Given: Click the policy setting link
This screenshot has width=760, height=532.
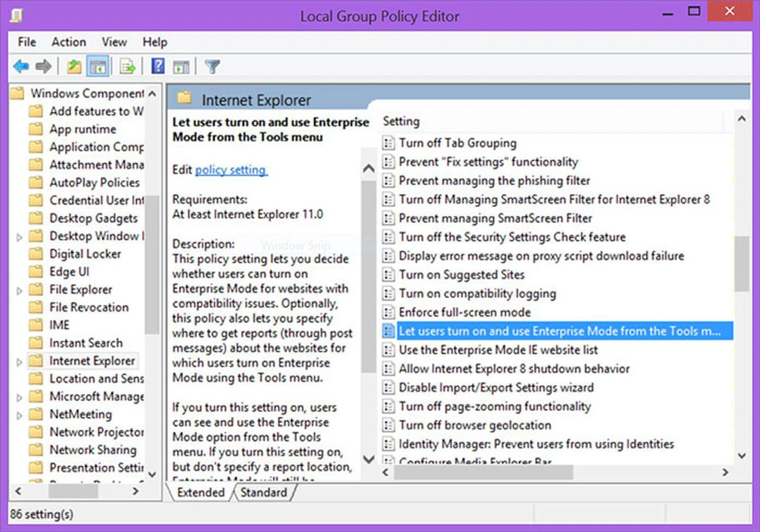Looking at the screenshot, I should coord(231,170).
